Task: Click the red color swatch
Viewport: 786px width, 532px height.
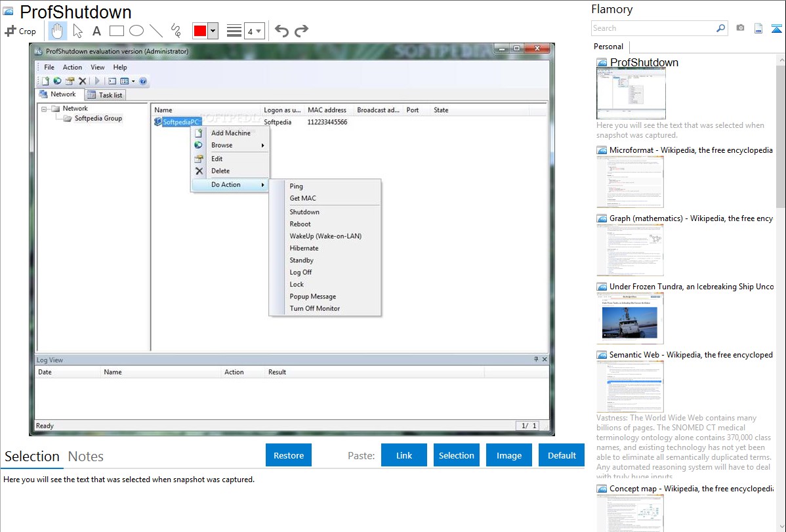Action: click(x=200, y=31)
